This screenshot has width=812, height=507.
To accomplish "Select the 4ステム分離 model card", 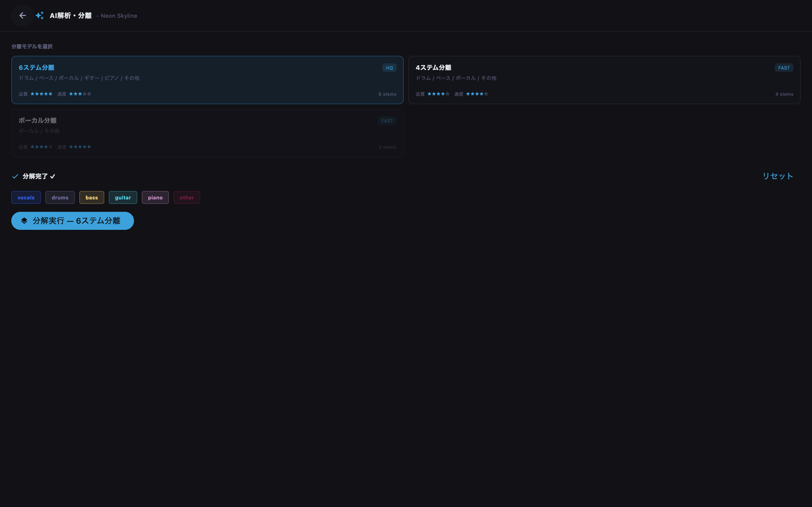I will 604,80.
